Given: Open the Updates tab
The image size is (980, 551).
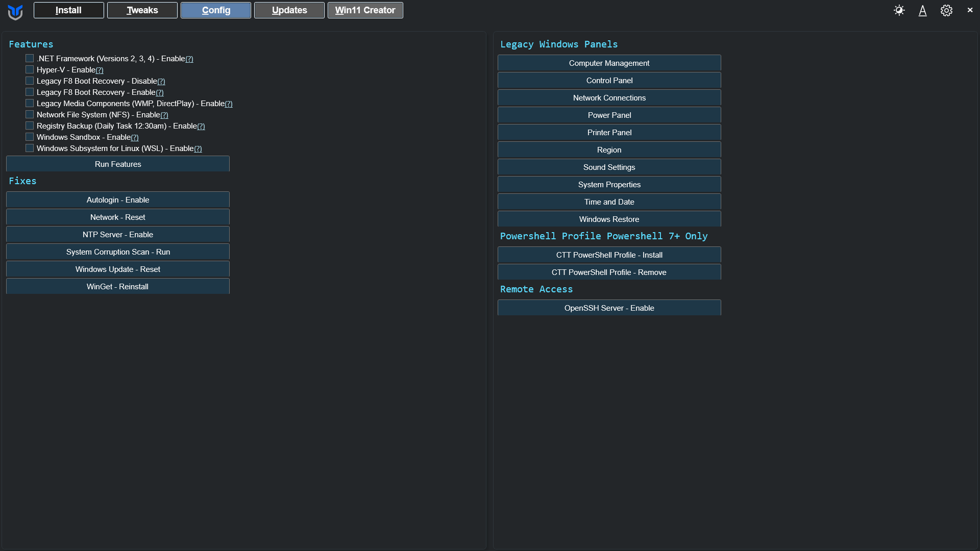Looking at the screenshot, I should pos(289,10).
